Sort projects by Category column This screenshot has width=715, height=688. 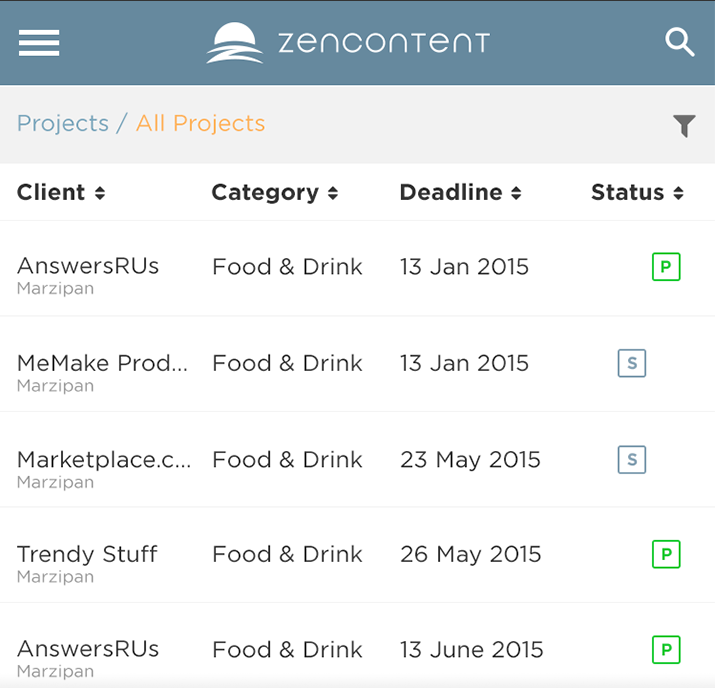pyautogui.click(x=275, y=193)
